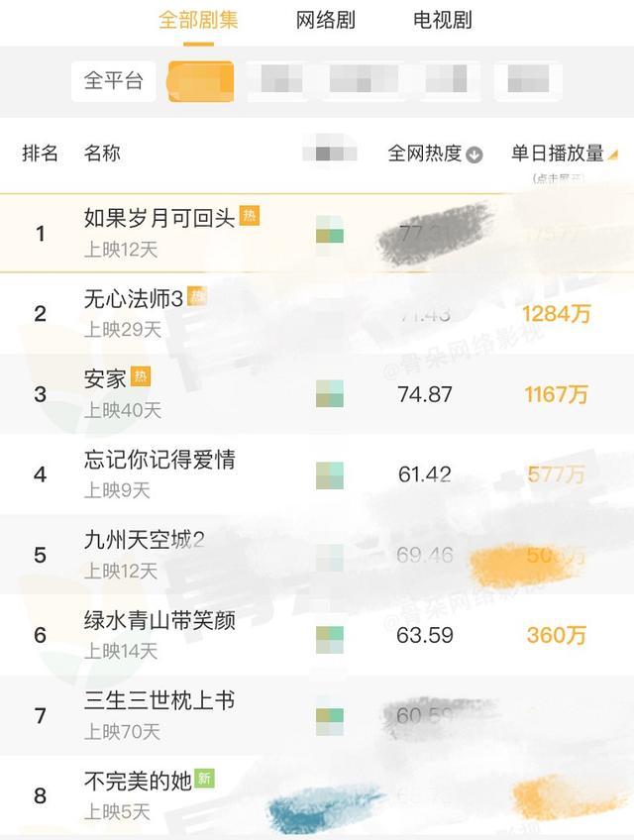Switch to the 电视剧 tab
Screen dimensions: 634x840
(x=443, y=20)
